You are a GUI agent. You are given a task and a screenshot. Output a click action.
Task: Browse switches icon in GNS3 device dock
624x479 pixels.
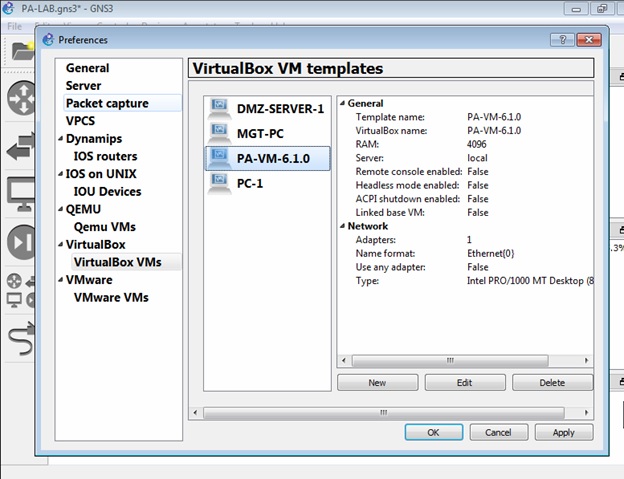[20, 146]
